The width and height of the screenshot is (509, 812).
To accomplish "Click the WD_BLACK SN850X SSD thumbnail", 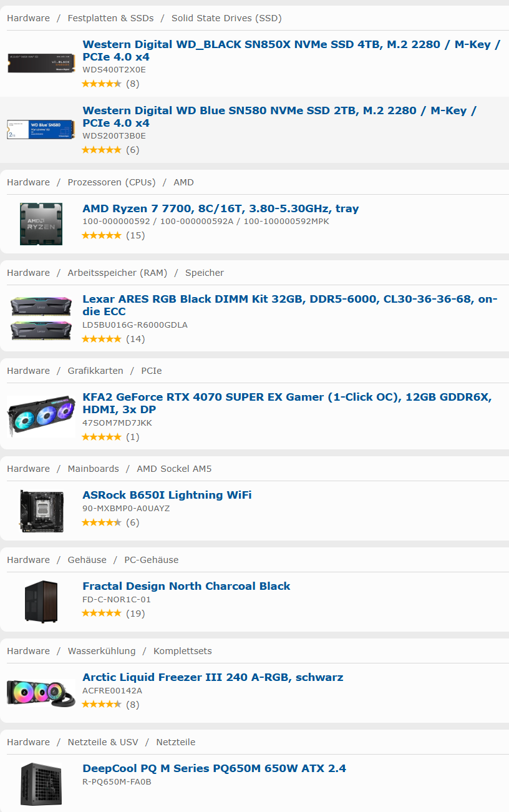I will pos(41,63).
